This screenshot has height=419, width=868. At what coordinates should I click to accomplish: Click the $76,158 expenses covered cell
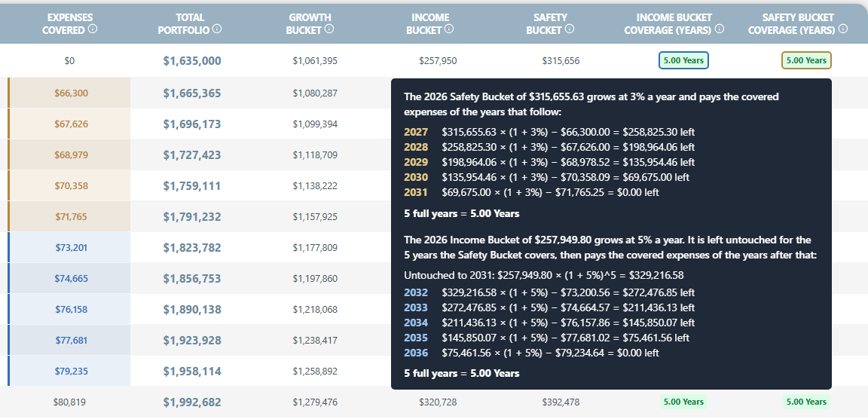pyautogui.click(x=71, y=310)
